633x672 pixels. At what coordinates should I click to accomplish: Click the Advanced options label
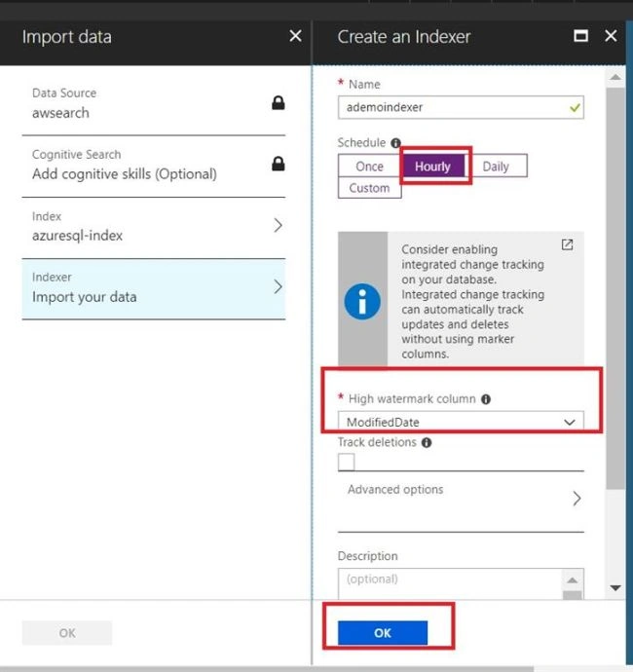click(395, 490)
